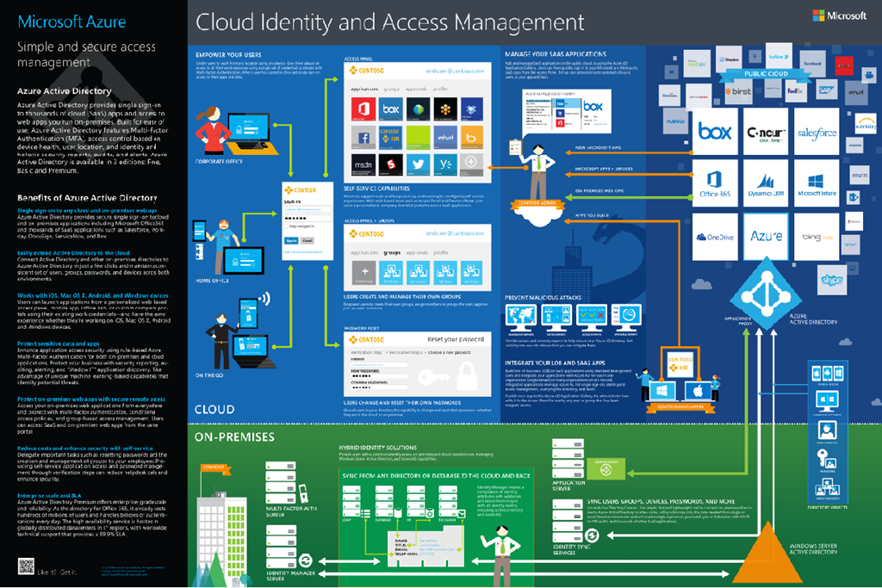
Task: Check the Keep me signed in box
Action: (286, 226)
